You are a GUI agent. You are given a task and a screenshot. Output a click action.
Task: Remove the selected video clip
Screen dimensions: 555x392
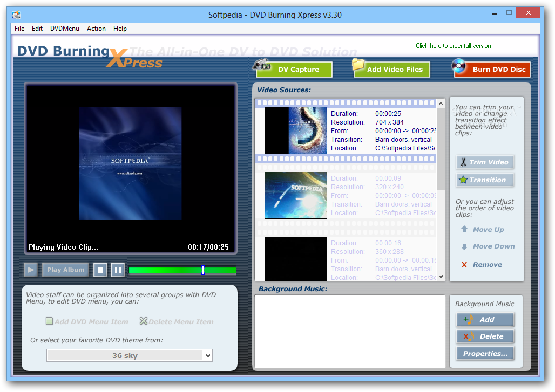pos(482,265)
